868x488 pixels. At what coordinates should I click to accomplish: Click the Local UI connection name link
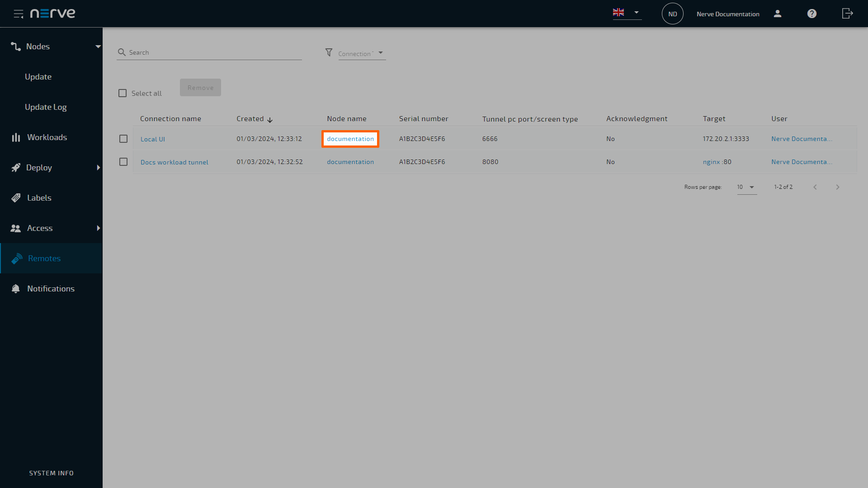(x=153, y=139)
